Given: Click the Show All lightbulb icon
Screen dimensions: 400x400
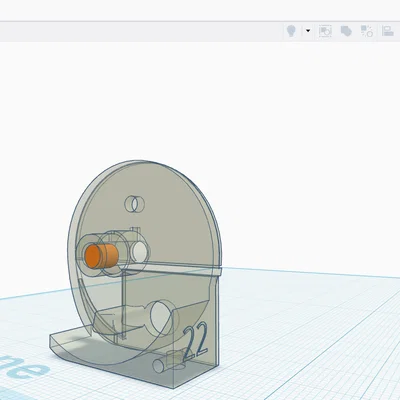Looking at the screenshot, I should (x=291, y=31).
